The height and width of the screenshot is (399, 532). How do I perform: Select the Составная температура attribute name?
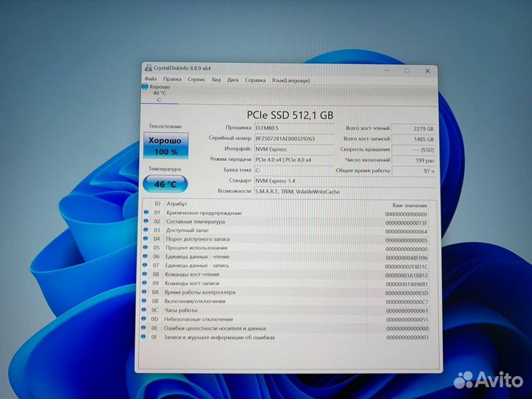(x=195, y=222)
